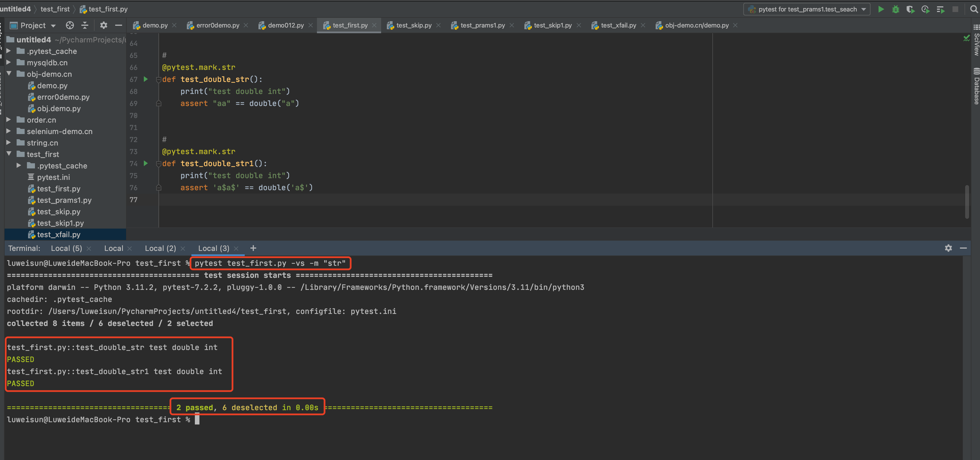This screenshot has width=980, height=460.
Task: Expand the selenium-demo.cn folder
Action: click(x=8, y=131)
